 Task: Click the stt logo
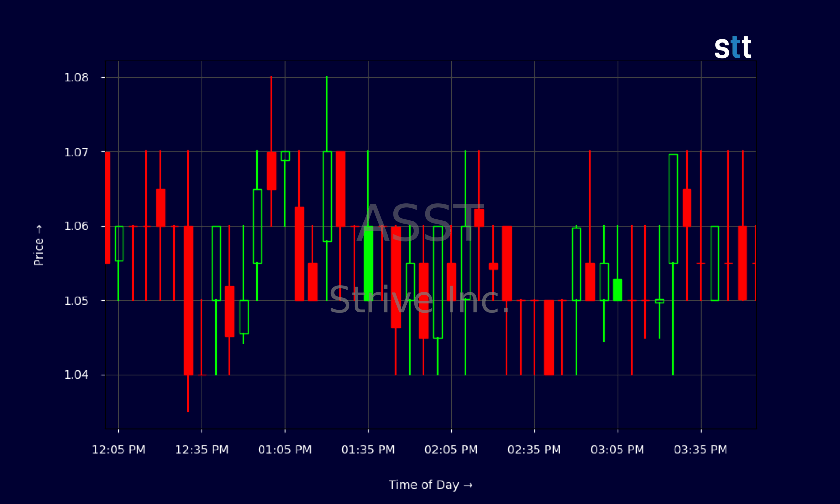pyautogui.click(x=733, y=47)
